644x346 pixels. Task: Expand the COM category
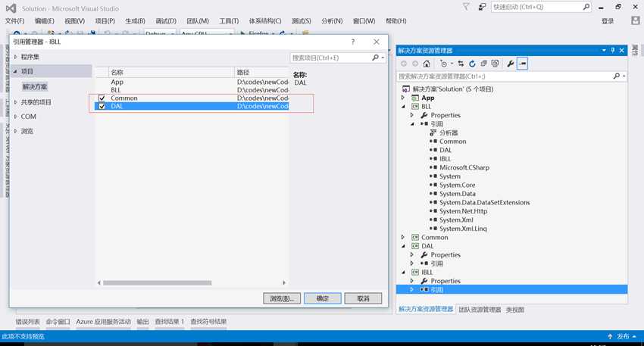tap(16, 117)
